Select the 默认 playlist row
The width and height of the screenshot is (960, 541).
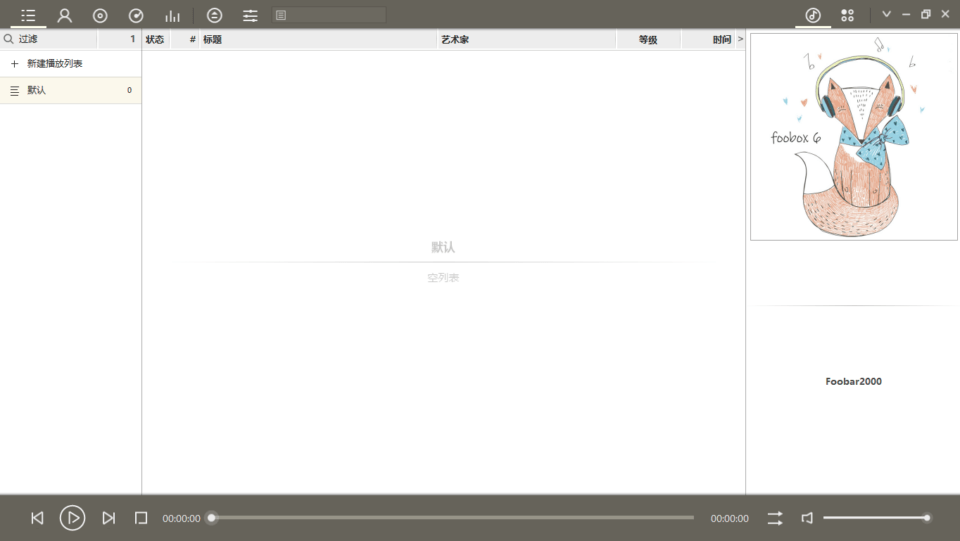click(70, 91)
